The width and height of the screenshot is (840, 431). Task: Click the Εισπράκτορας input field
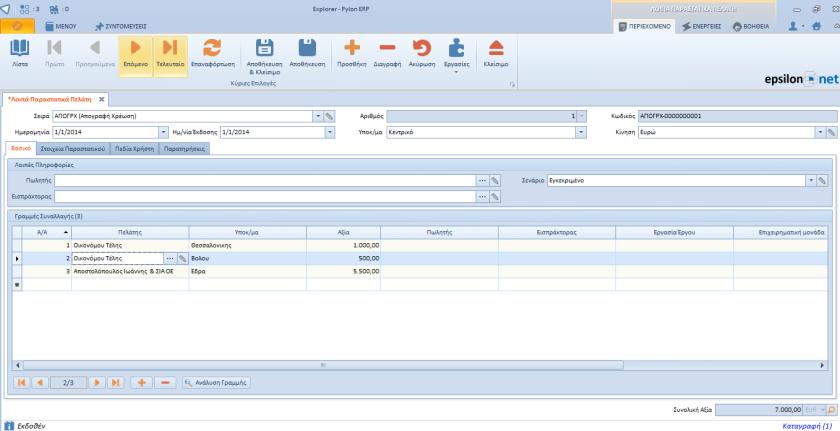point(265,197)
